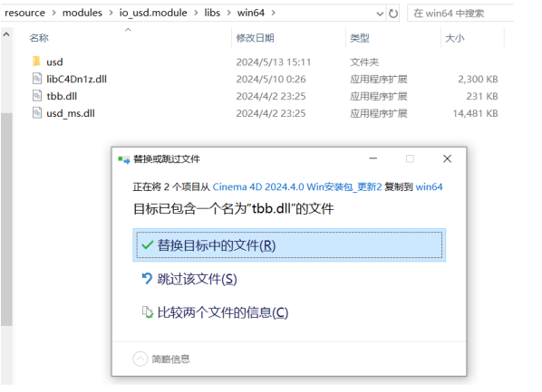The image size is (542, 392).
Task: Select the usd_ms.dll file icon
Action: click(37, 112)
